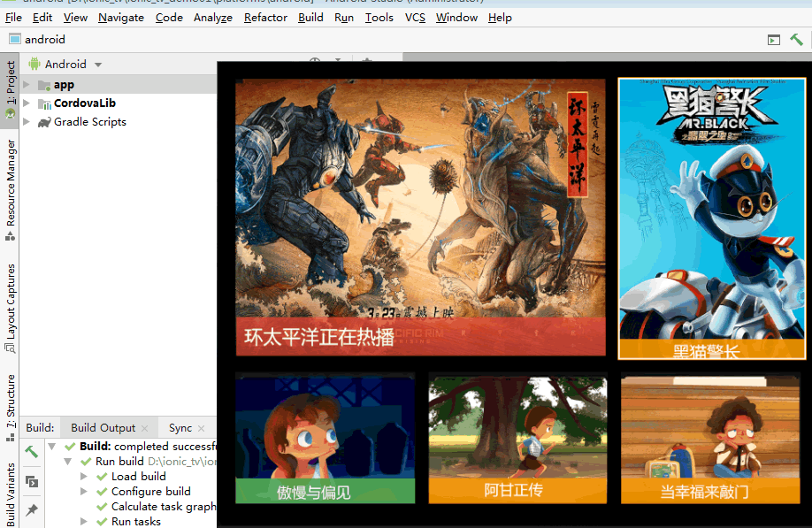The height and width of the screenshot is (528, 812).
Task: Select the Run tasks entry
Action: [136, 521]
